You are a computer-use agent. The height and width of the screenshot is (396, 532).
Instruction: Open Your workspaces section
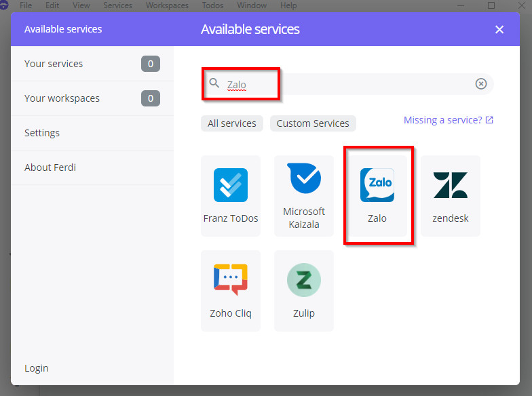click(92, 98)
